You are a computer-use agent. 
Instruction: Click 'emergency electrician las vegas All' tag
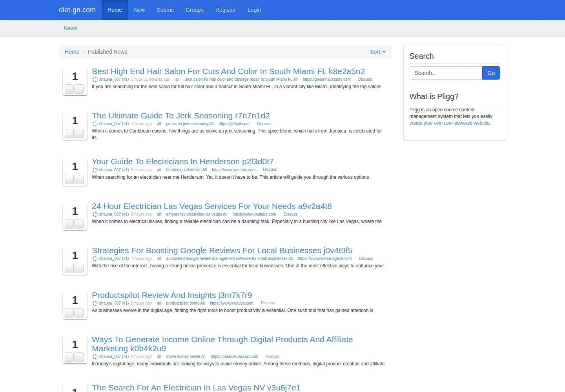tap(197, 214)
